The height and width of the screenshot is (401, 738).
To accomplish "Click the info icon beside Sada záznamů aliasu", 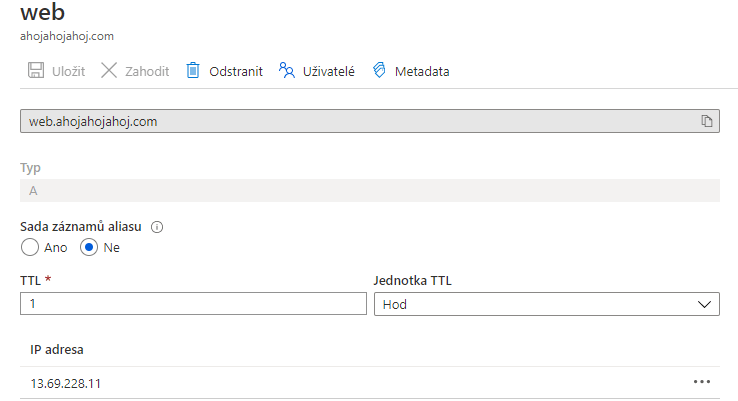I will (x=157, y=227).
